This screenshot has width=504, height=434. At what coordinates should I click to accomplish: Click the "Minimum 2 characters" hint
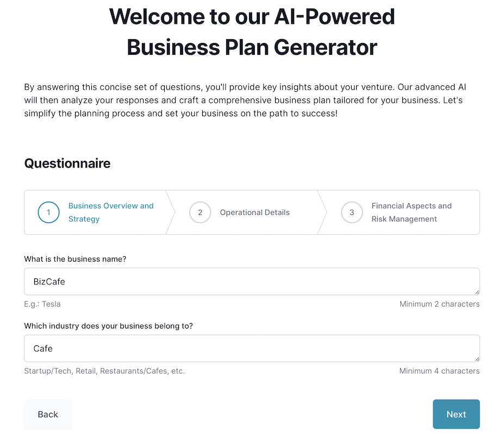click(x=439, y=304)
